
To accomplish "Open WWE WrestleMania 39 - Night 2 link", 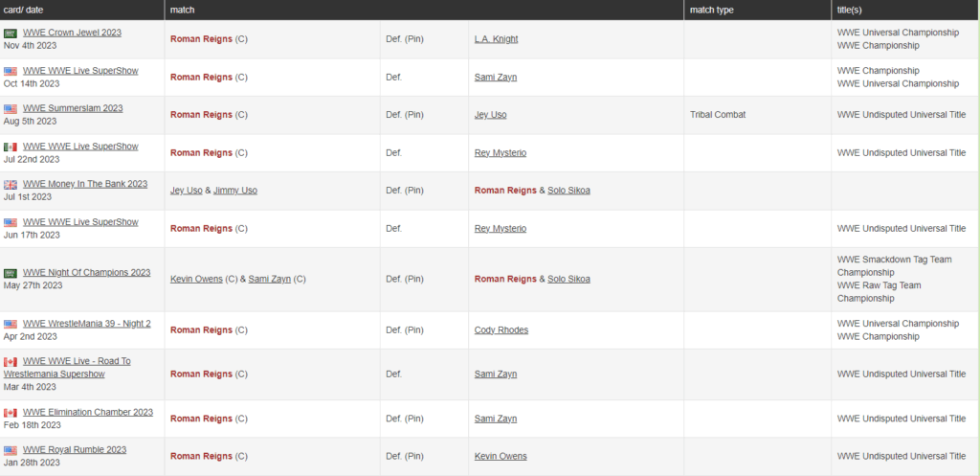I will point(87,324).
